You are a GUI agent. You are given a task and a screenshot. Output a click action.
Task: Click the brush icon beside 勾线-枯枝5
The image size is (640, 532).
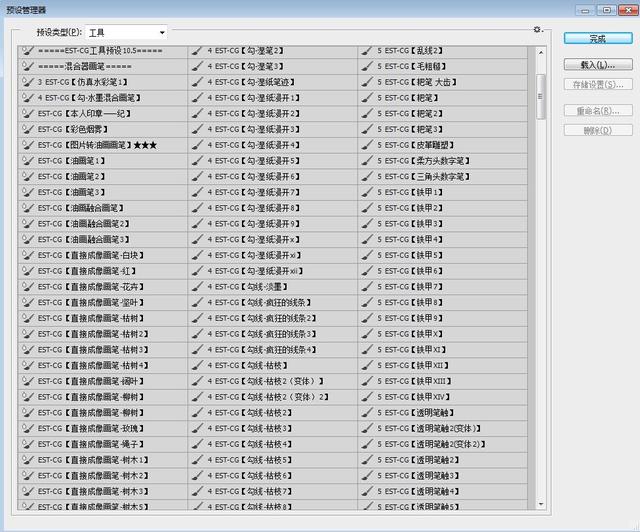pos(198,460)
